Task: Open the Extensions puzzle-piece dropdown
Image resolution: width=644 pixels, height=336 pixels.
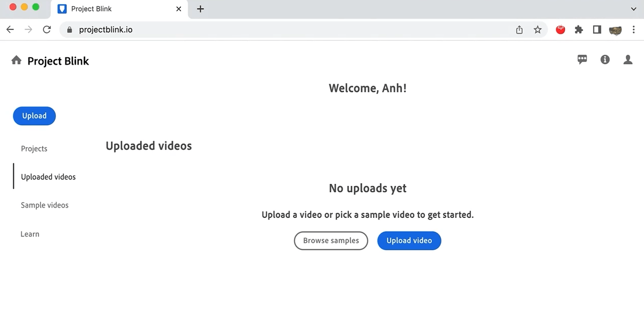Action: tap(578, 30)
